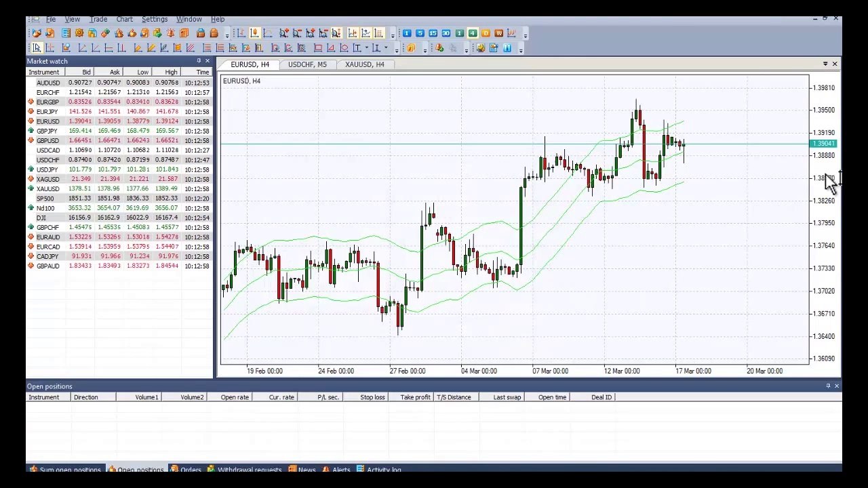The height and width of the screenshot is (488, 868).
Task: Click the GBPUSD row indicator icon
Action: (x=31, y=140)
